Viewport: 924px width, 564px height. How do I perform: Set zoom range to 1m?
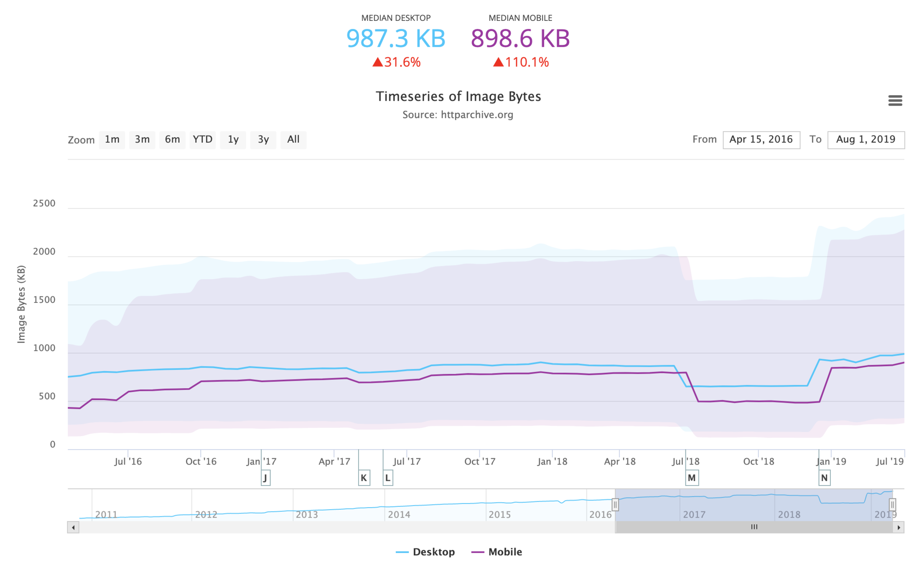(x=112, y=140)
